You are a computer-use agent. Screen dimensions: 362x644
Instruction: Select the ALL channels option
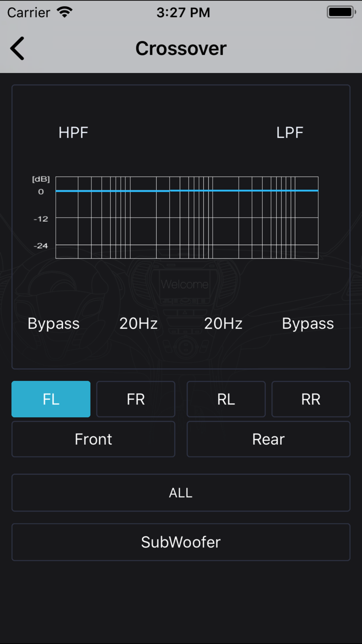[180, 492]
